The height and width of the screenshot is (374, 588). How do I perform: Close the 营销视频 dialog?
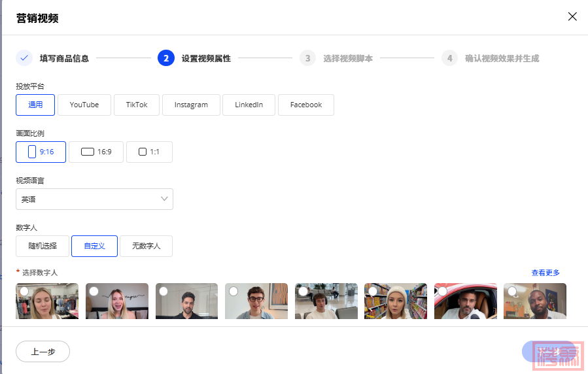click(572, 17)
